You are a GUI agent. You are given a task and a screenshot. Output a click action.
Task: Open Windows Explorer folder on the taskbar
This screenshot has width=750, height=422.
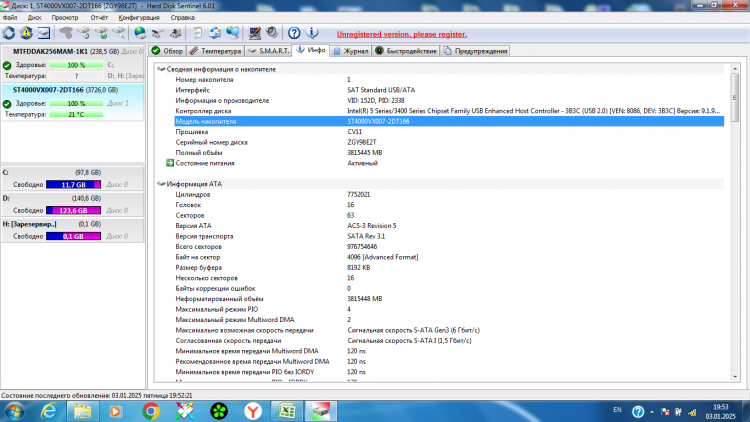(x=83, y=411)
